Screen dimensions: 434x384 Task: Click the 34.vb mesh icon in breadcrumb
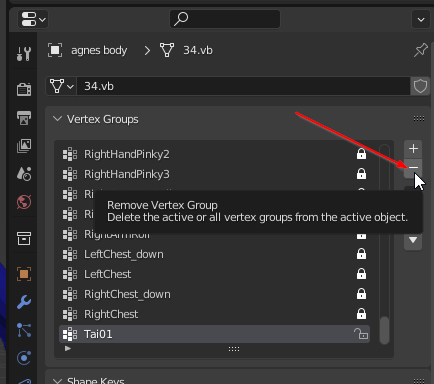point(167,50)
